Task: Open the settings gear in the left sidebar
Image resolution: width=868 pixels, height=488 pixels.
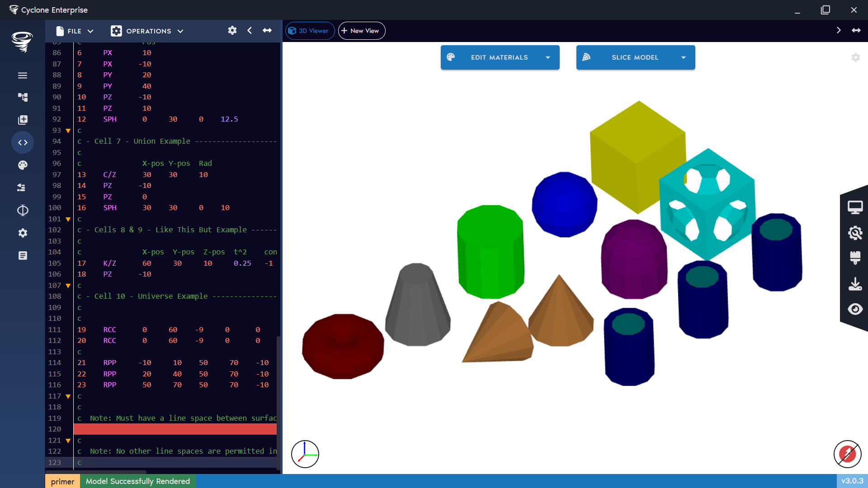Action: [x=23, y=233]
